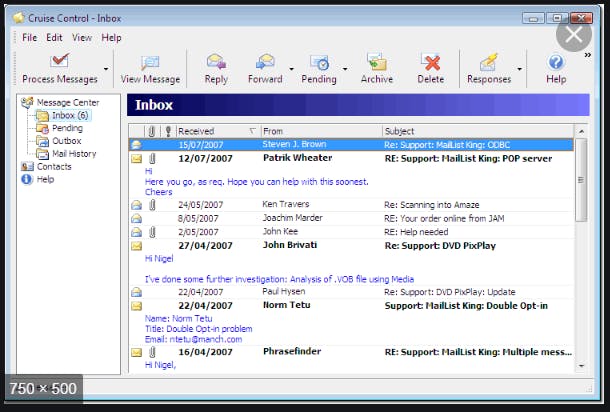
Task: Click scrollbar down arrow in message list
Action: coord(581,366)
